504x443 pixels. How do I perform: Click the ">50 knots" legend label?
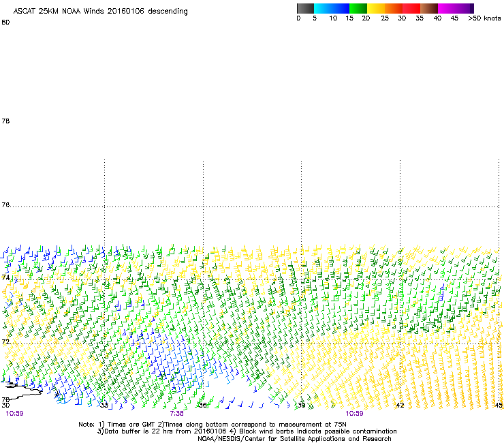(x=484, y=18)
